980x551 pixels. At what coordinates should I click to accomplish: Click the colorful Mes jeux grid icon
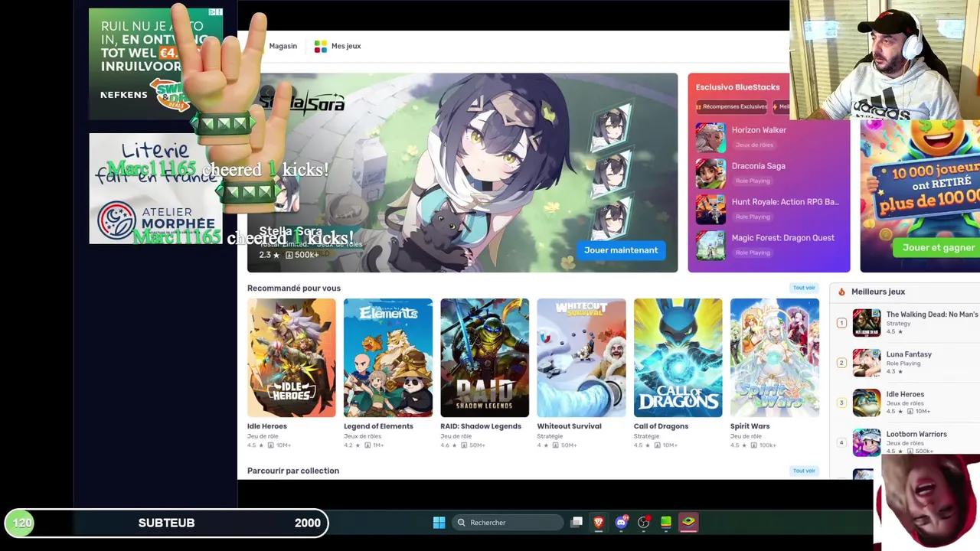(321, 46)
